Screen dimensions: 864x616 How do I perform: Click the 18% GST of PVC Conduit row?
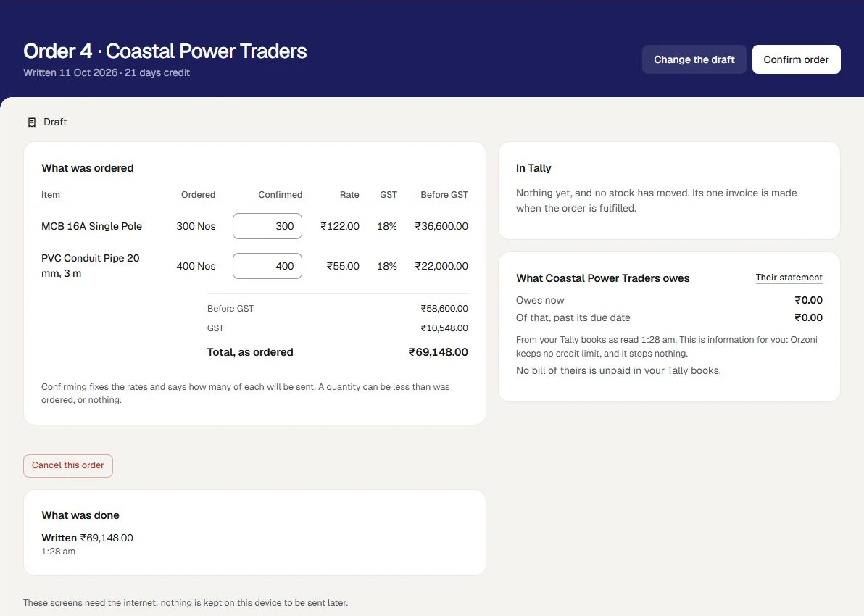pos(387,266)
